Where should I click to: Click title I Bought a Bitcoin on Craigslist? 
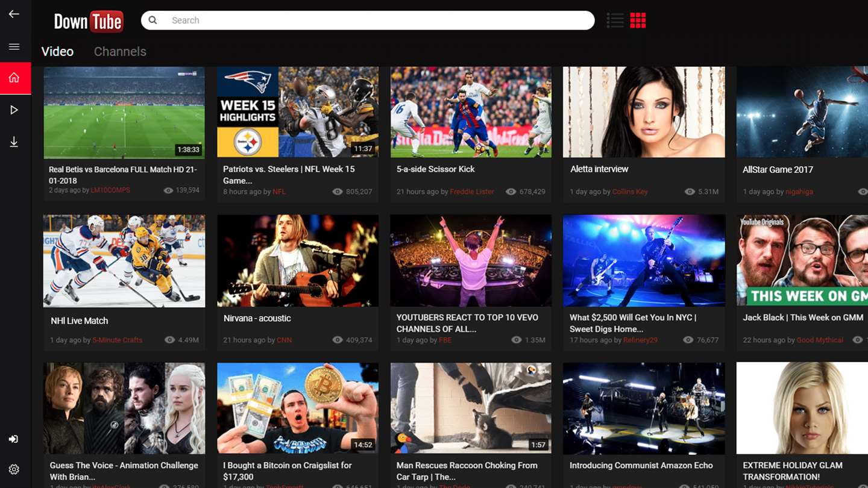pyautogui.click(x=288, y=471)
